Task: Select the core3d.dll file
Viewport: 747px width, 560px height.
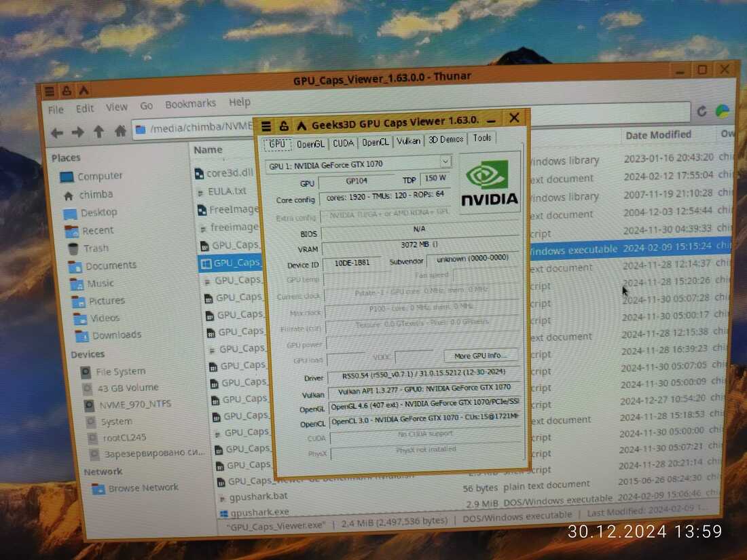Action: coord(224,173)
